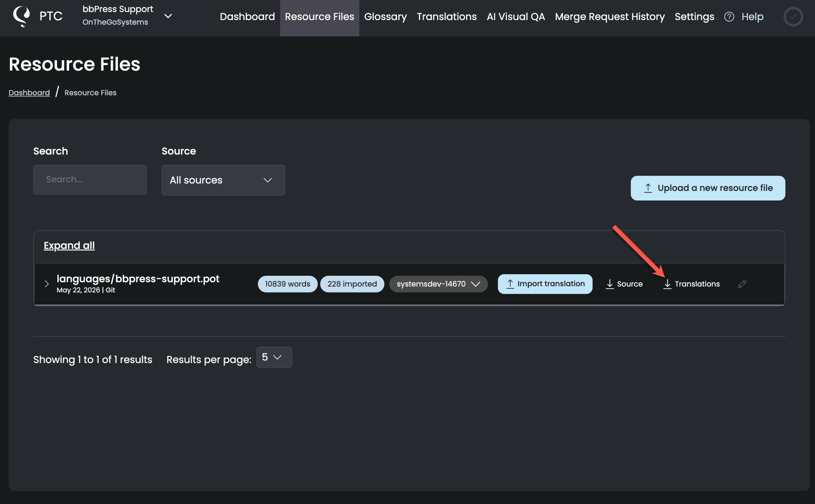
Task: Go to Dashboard in top navigation
Action: pyautogui.click(x=247, y=17)
